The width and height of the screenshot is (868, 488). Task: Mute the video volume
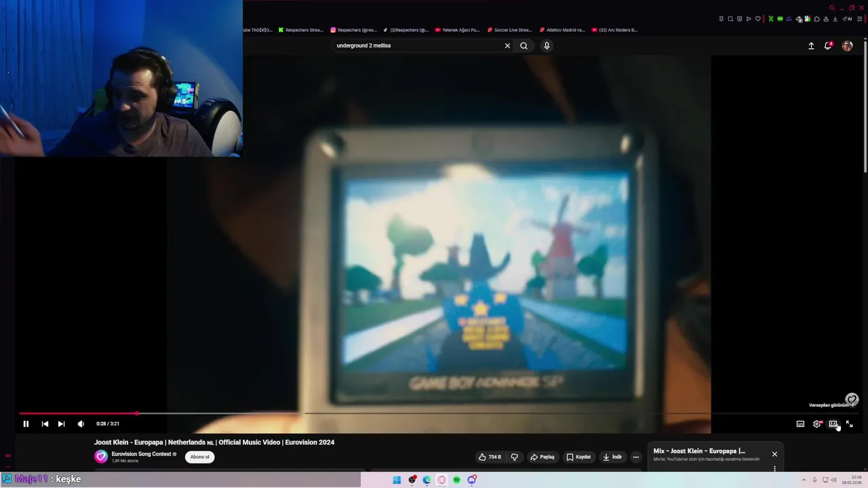click(81, 424)
